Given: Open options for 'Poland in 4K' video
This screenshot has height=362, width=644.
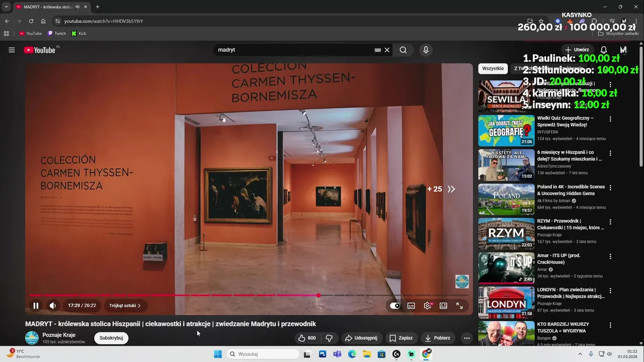Looking at the screenshot, I should point(610,188).
